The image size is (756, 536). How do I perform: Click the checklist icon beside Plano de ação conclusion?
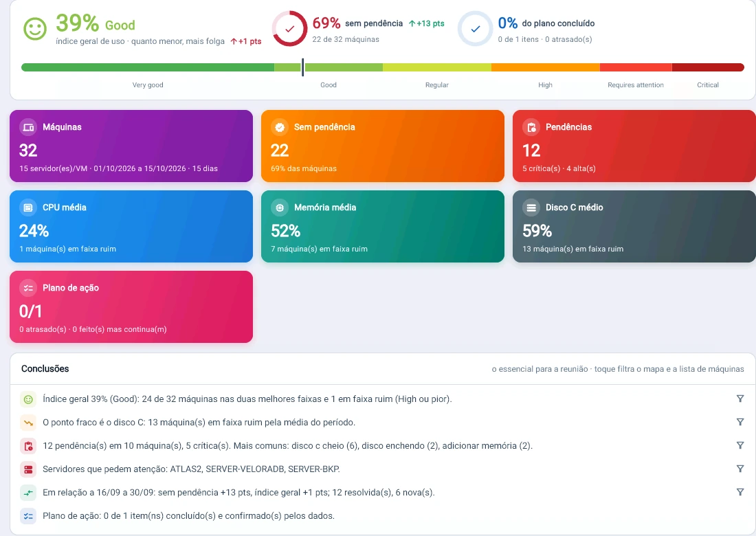click(x=28, y=516)
